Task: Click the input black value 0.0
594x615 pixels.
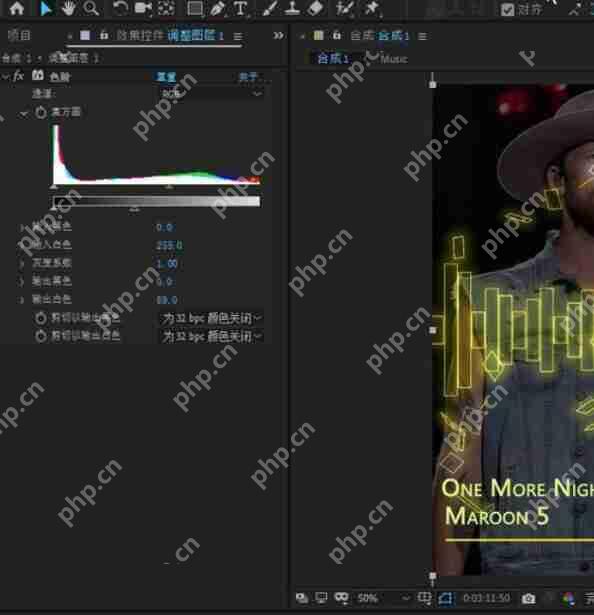Action: point(164,227)
